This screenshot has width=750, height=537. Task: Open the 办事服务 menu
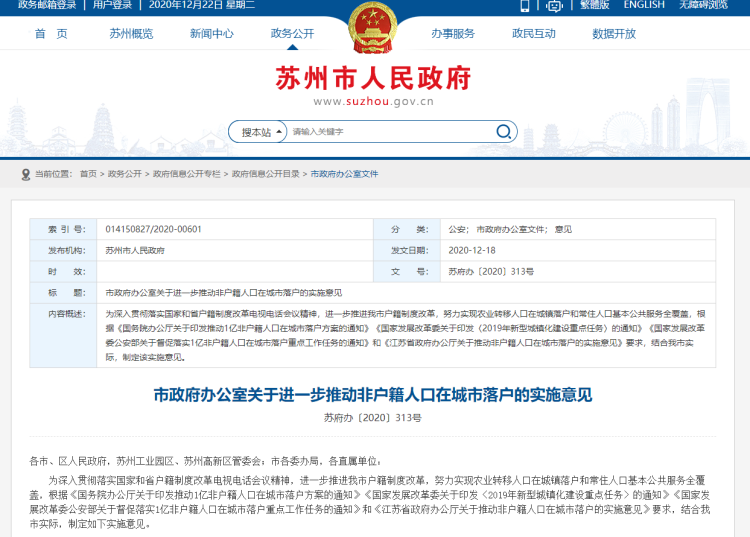click(x=453, y=34)
